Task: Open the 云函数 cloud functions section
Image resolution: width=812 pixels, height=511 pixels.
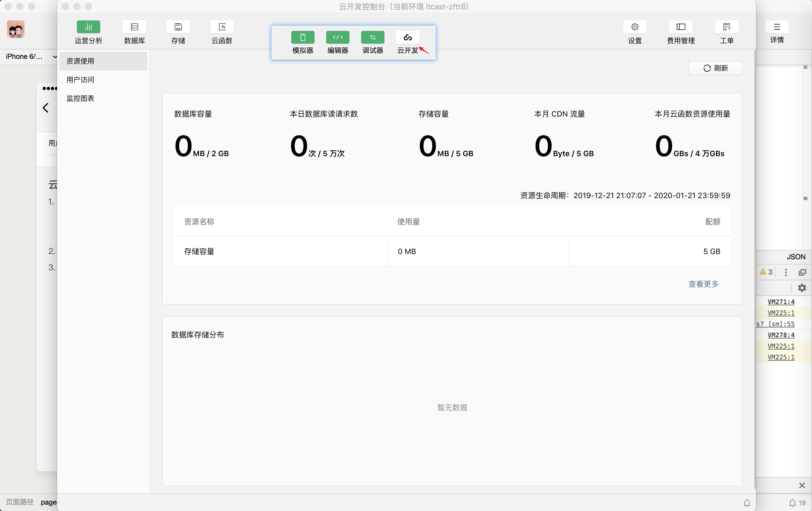Action: (222, 32)
